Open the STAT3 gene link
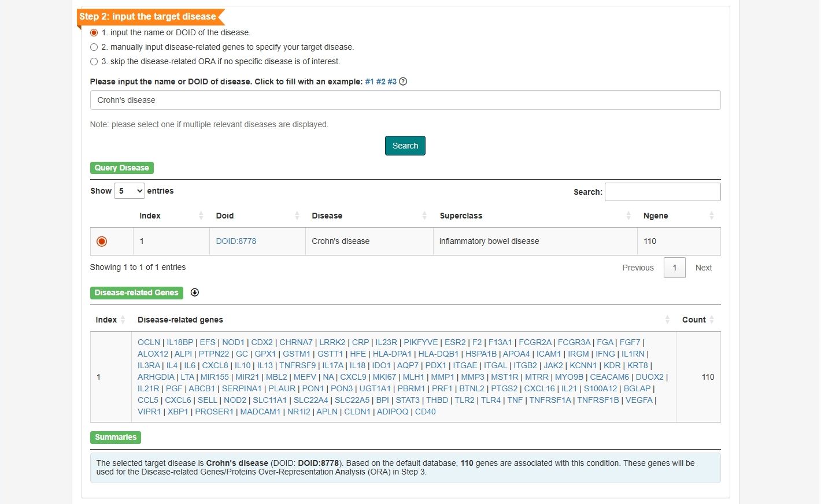Screen dimensions: 821x504 click(x=408, y=400)
